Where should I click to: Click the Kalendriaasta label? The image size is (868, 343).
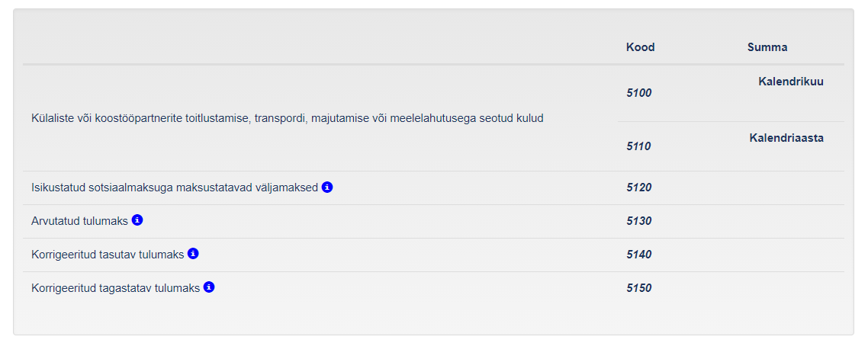click(786, 138)
